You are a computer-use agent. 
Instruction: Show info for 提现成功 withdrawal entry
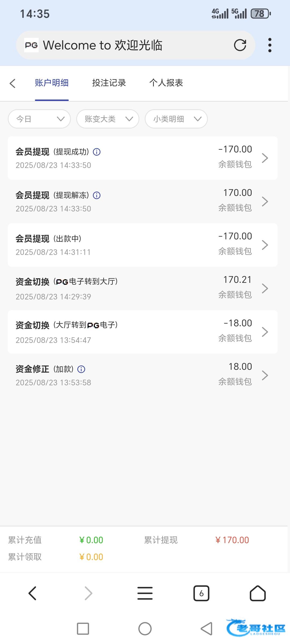97,152
